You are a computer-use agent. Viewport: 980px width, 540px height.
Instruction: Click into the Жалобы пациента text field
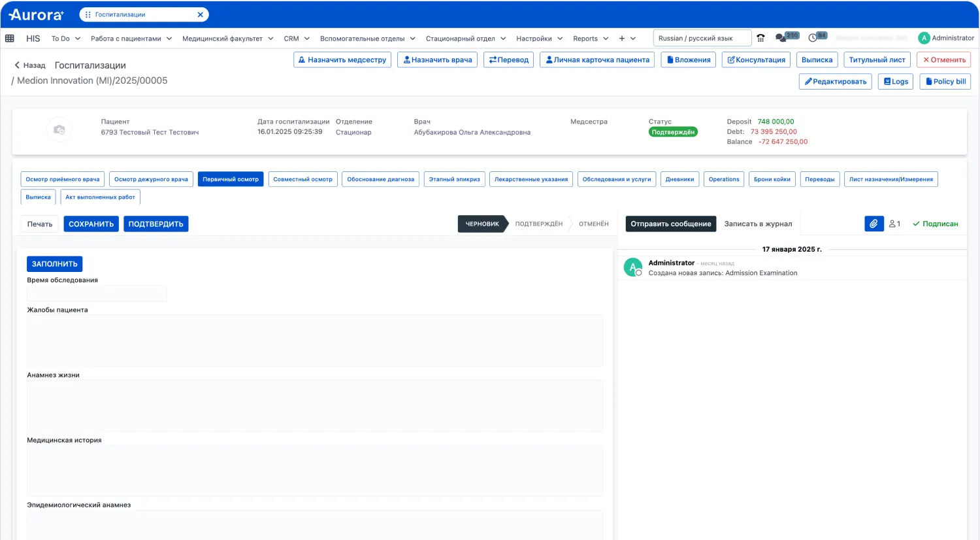tap(314, 340)
